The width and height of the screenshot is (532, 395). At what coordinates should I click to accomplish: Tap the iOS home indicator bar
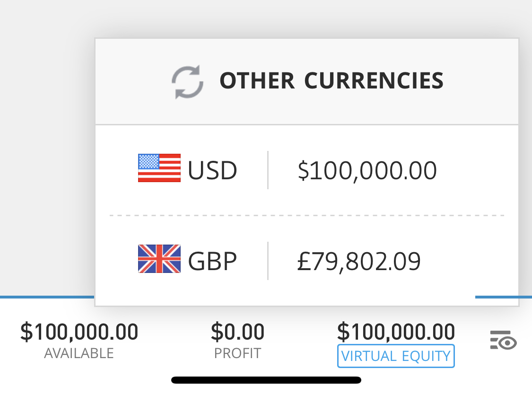(x=266, y=380)
